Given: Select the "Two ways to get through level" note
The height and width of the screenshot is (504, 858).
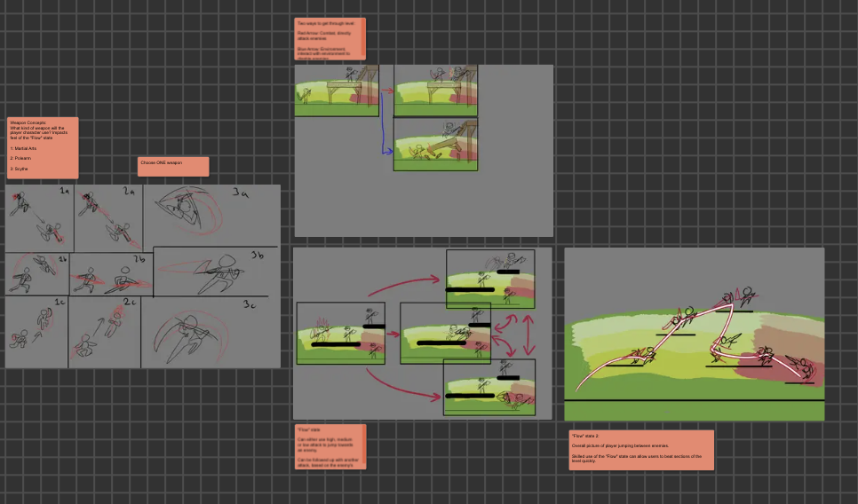Looking at the screenshot, I should click(x=330, y=39).
